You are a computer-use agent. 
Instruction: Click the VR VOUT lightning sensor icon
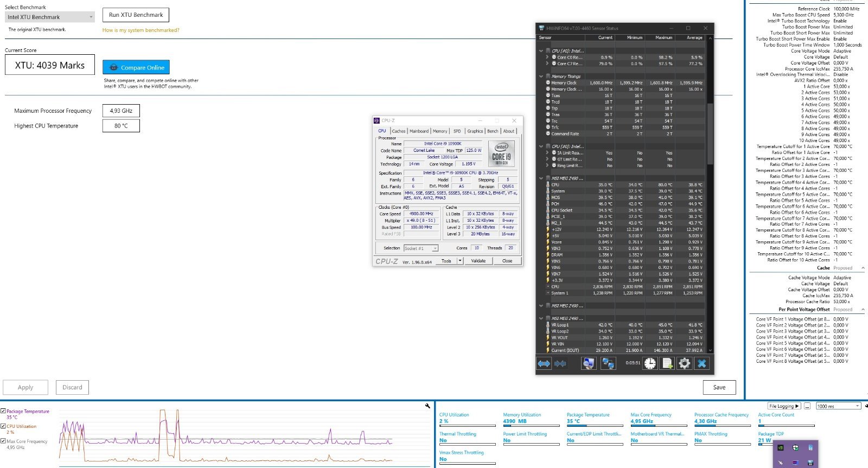tap(547, 337)
